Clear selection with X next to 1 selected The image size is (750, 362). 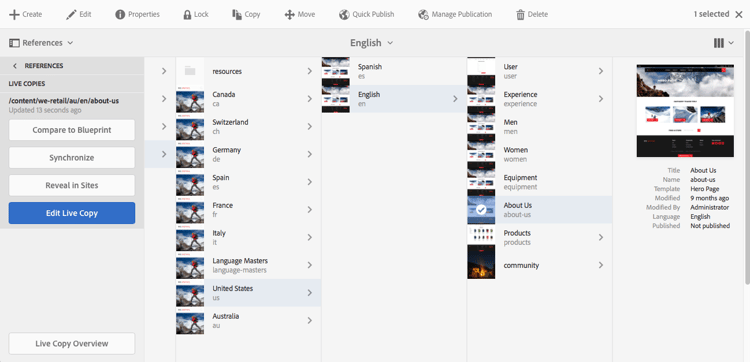pos(739,14)
